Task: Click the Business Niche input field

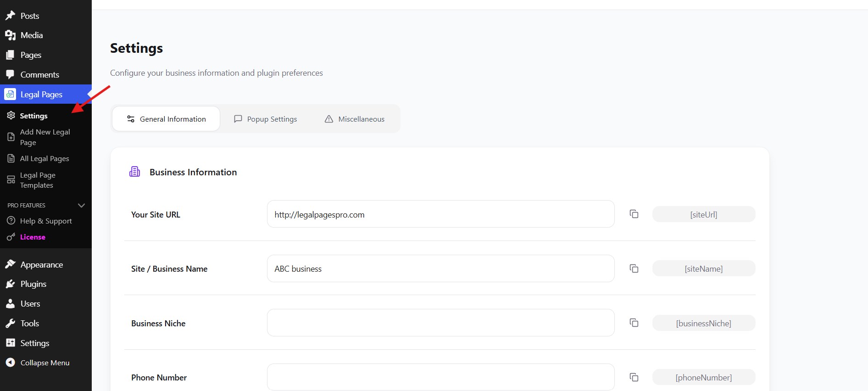Action: point(440,323)
